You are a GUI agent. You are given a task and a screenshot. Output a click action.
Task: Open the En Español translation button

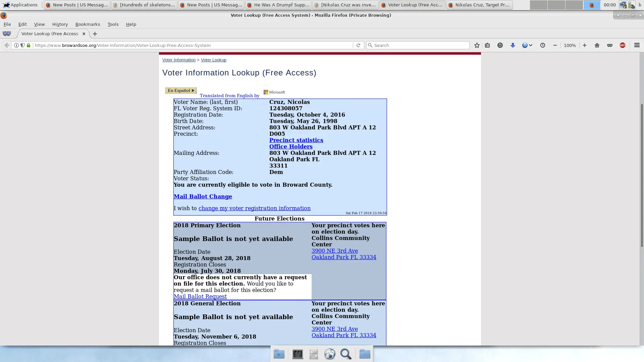(180, 90)
